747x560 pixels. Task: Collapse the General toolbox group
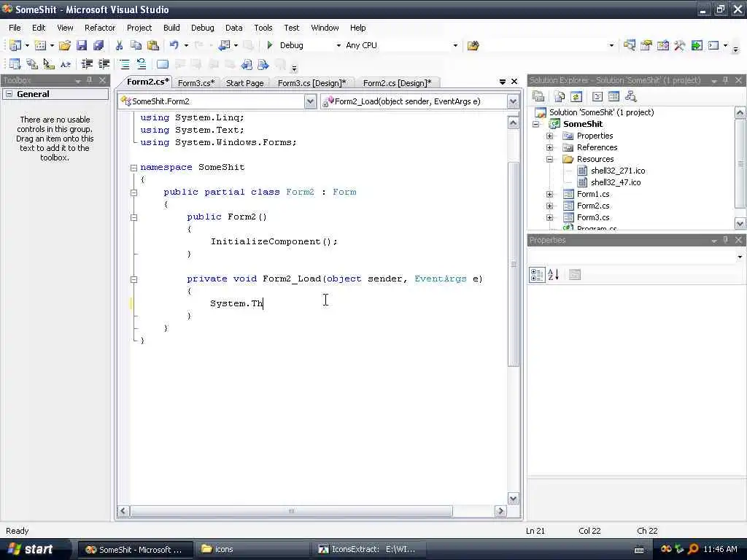tap(9, 94)
